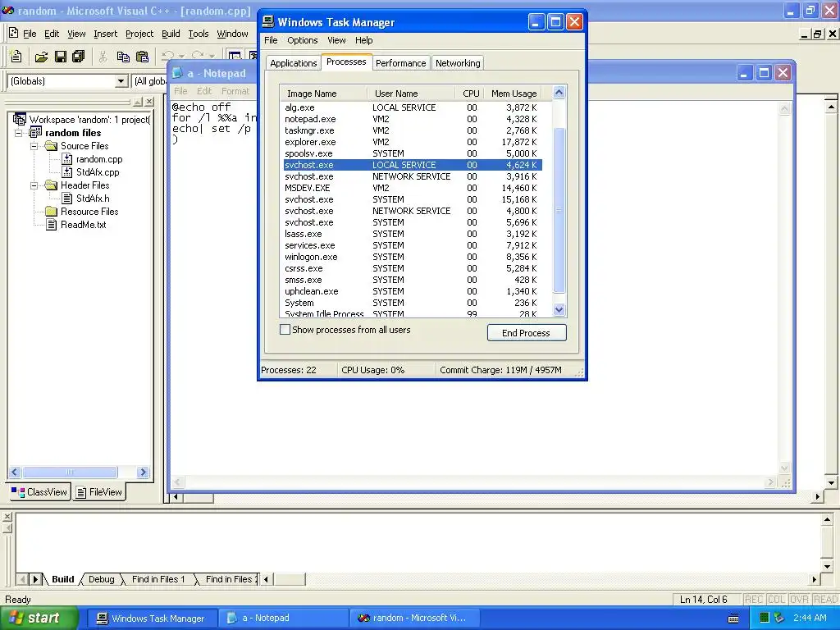Open Notepad's Format menu
Image resolution: width=840 pixels, height=630 pixels.
(x=235, y=91)
